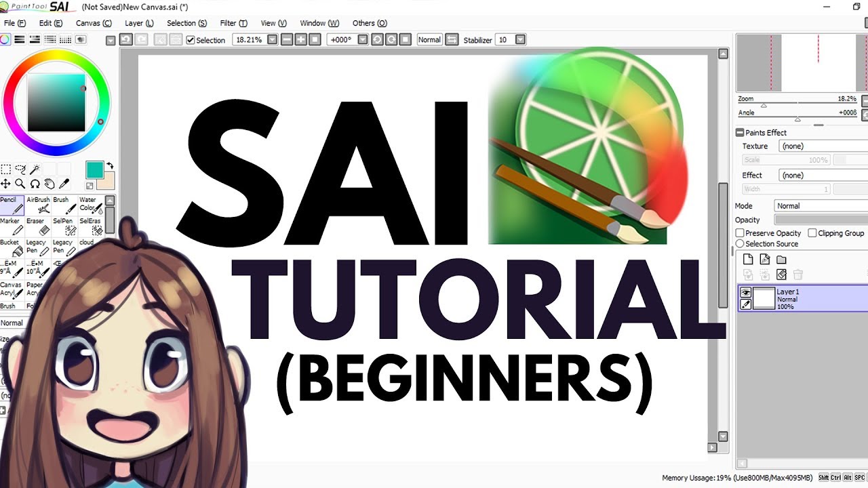Viewport: 868px width, 488px height.
Task: Select the Zoom magnifier tool
Action: click(20, 184)
